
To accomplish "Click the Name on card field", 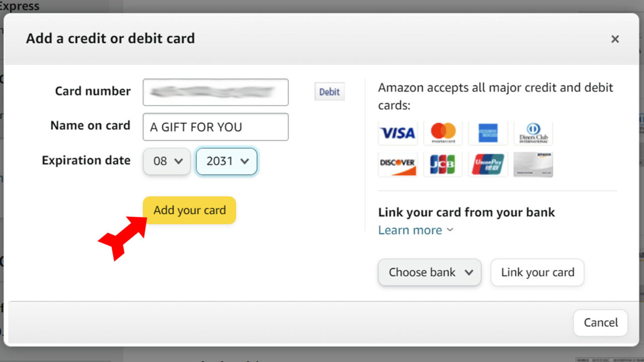I will (x=215, y=127).
